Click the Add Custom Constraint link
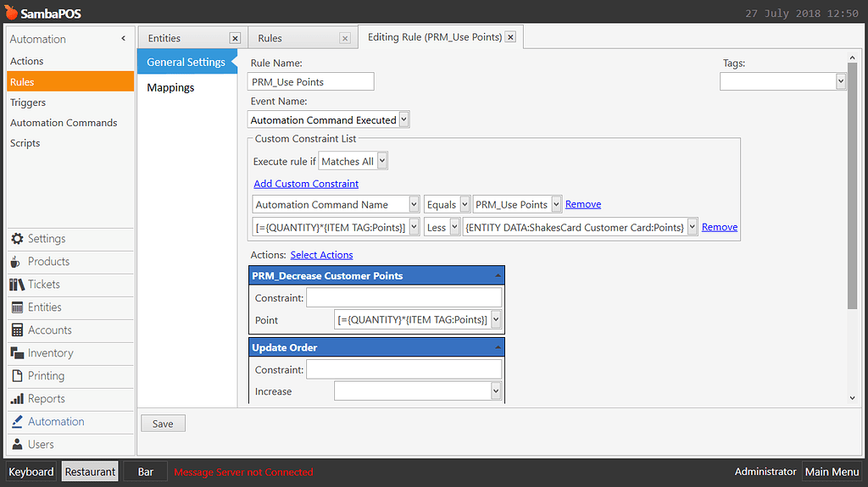This screenshot has width=868, height=487. point(306,184)
